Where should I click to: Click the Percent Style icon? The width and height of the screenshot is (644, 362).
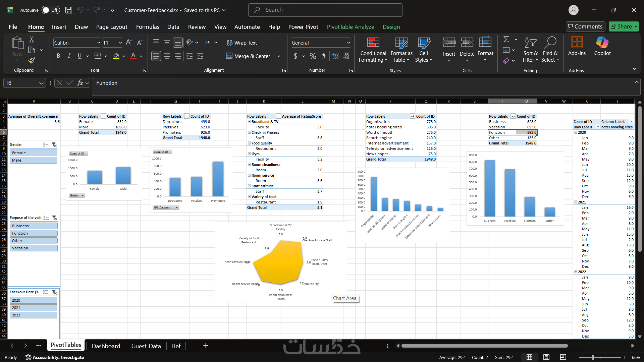tap(313, 56)
